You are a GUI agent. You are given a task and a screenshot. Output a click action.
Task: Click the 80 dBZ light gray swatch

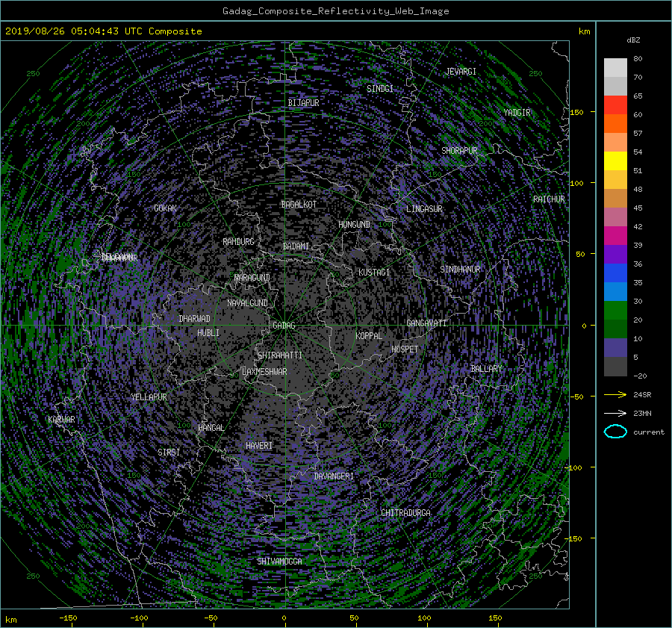coord(615,67)
